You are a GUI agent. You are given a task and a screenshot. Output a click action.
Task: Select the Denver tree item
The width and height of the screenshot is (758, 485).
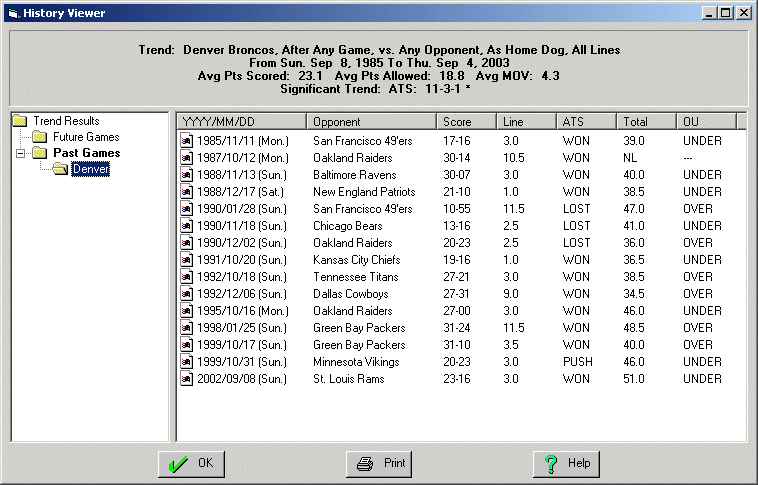(90, 169)
